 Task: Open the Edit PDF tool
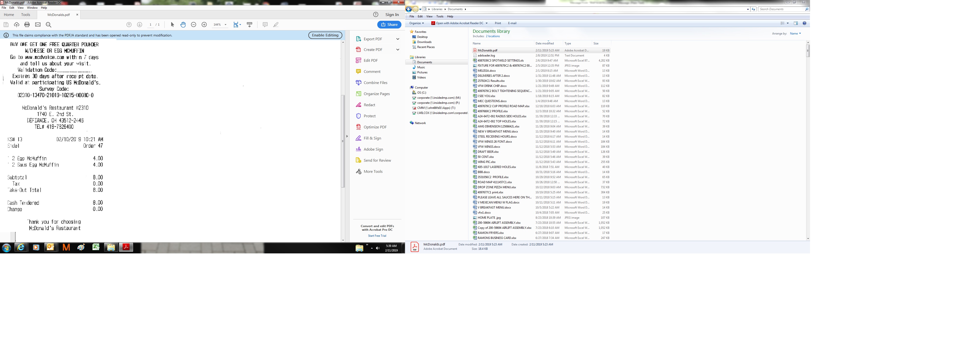click(x=367, y=61)
